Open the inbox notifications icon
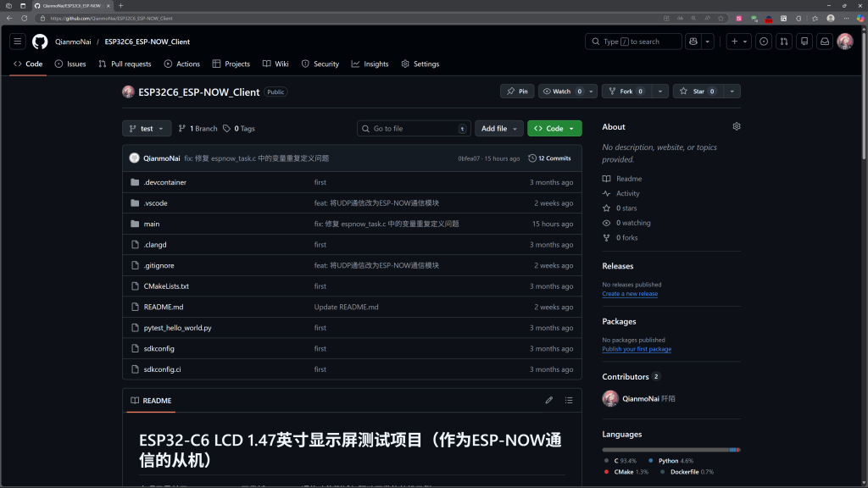This screenshot has height=488, width=868. (x=824, y=42)
